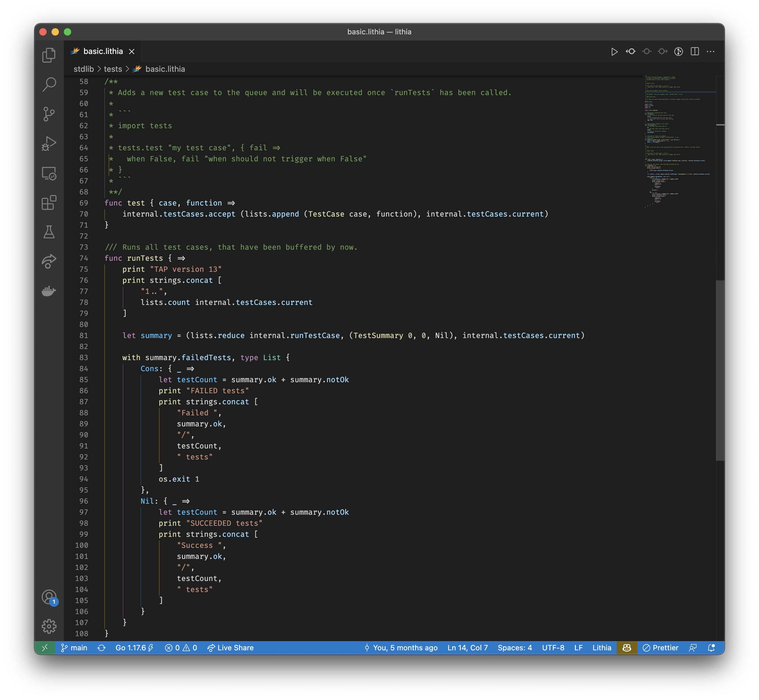This screenshot has height=700, width=759.
Task: Click the "FAILED tests" string
Action: point(218,390)
